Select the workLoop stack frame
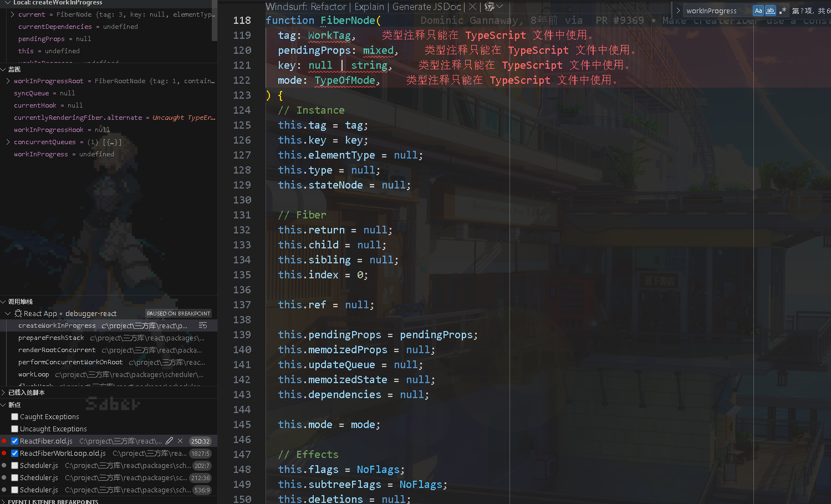The width and height of the screenshot is (831, 504). [109, 375]
